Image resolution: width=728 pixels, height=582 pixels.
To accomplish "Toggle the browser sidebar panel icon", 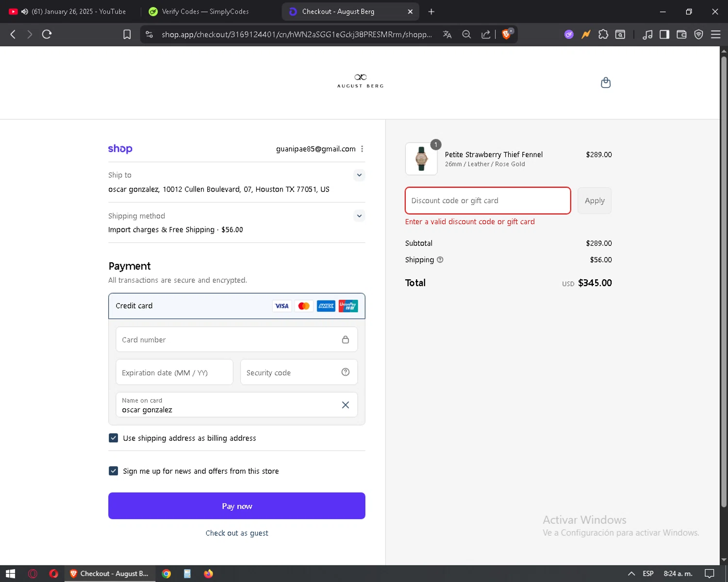I will [x=664, y=34].
